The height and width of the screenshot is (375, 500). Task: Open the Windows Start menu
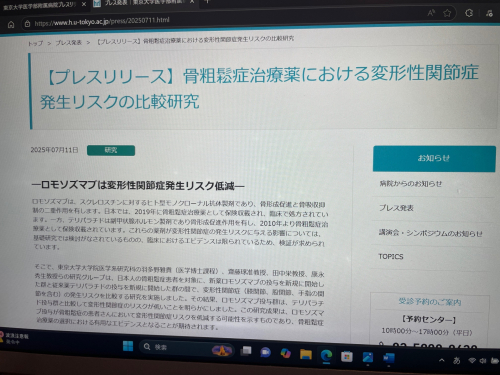128,346
